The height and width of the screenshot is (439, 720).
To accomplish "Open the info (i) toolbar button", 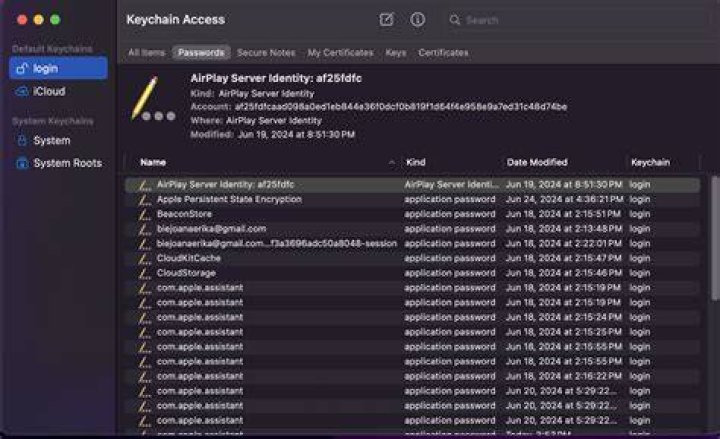I will point(417,19).
